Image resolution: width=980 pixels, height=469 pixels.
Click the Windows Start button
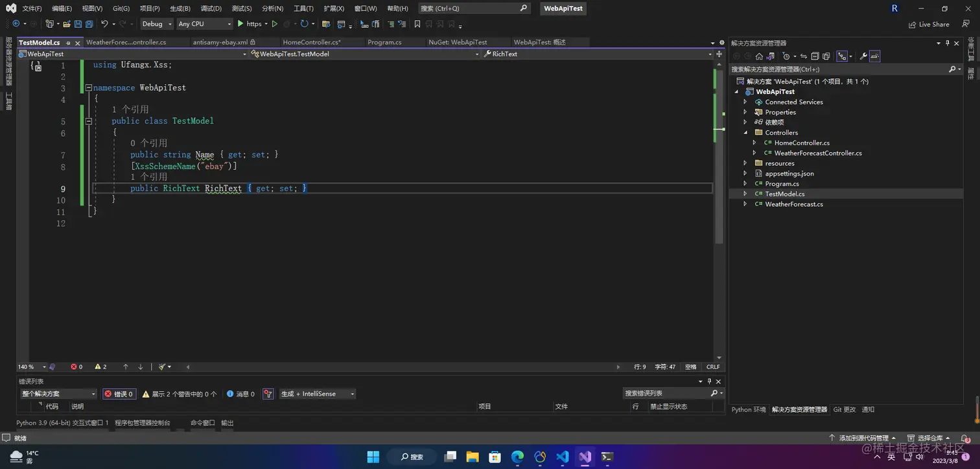[373, 457]
